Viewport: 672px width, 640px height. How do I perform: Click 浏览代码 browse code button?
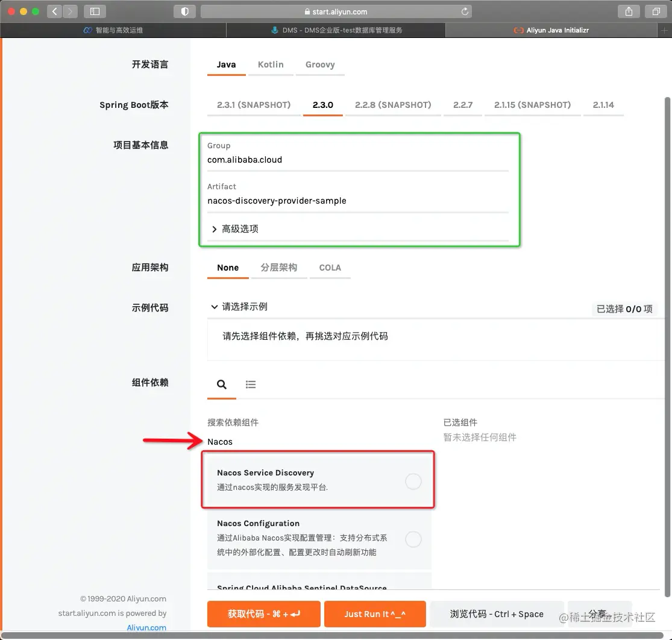[x=497, y=614]
